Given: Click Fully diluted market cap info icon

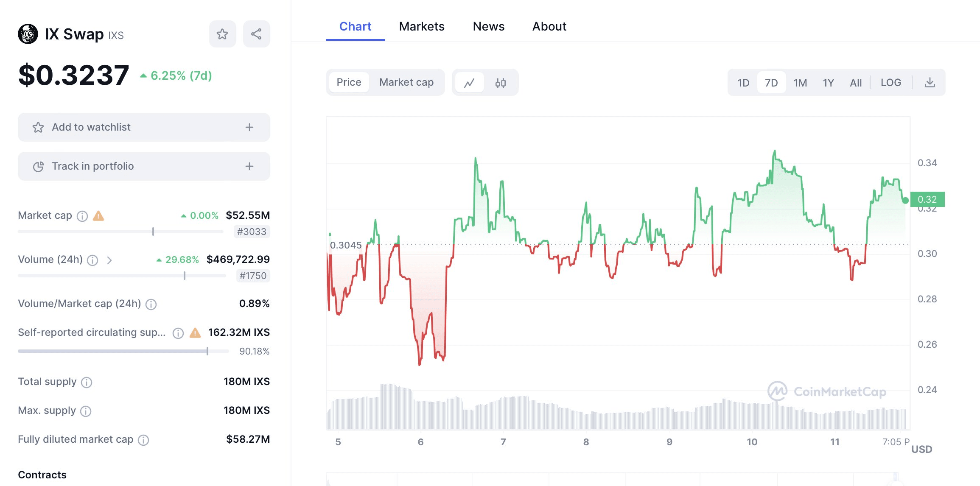Looking at the screenshot, I should point(143,440).
